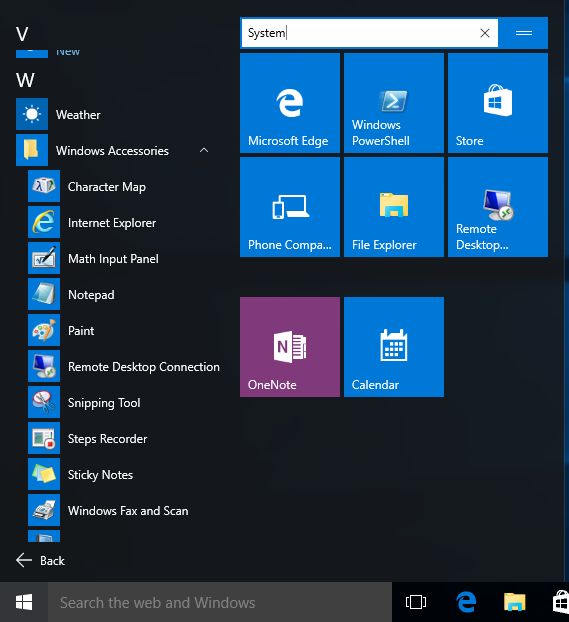Open the Snipping Tool scissors icon
569x622 pixels.
click(x=44, y=402)
